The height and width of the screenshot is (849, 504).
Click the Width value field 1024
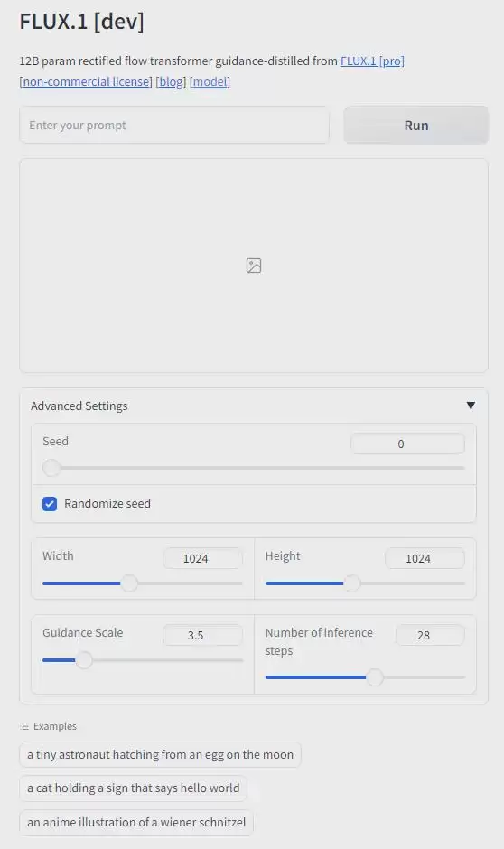[x=202, y=558]
